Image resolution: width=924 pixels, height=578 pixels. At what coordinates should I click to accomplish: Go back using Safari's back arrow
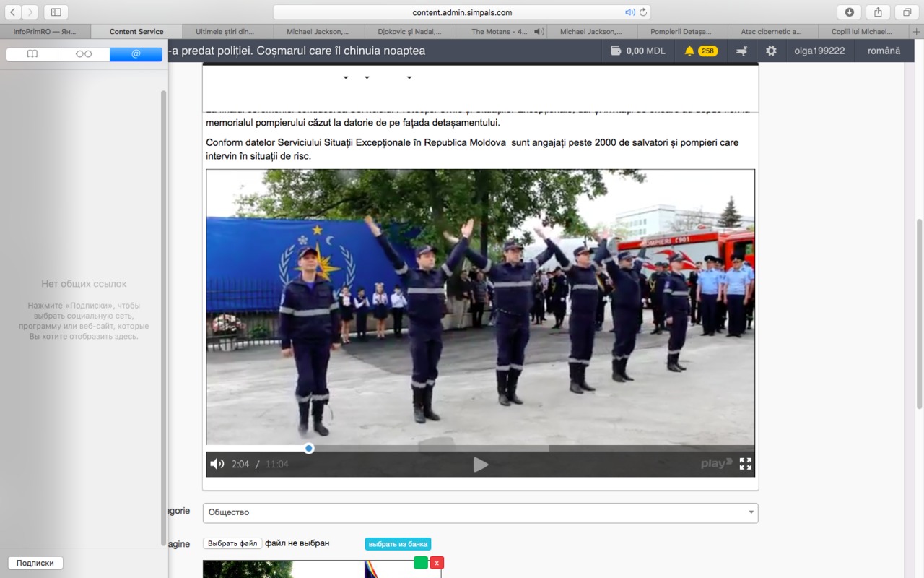[x=13, y=12]
